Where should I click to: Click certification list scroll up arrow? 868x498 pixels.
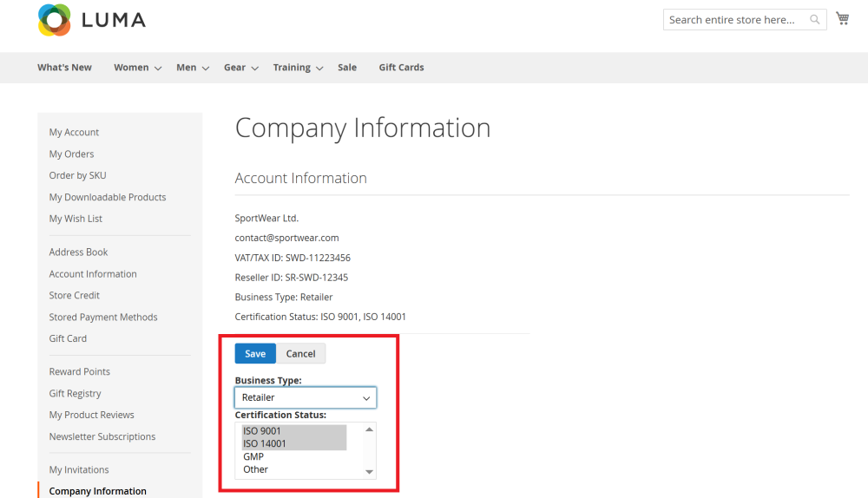point(369,429)
